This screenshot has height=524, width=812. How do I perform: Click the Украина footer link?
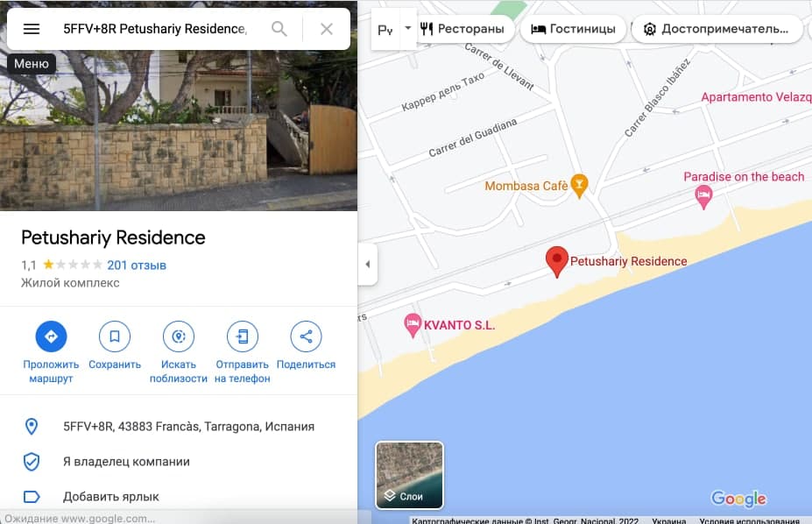[x=668, y=520]
